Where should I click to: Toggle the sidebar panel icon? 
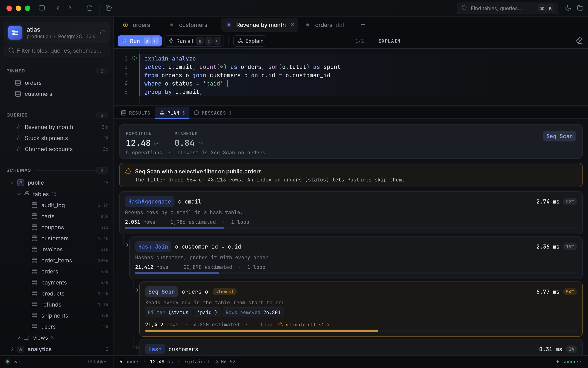[x=42, y=8]
